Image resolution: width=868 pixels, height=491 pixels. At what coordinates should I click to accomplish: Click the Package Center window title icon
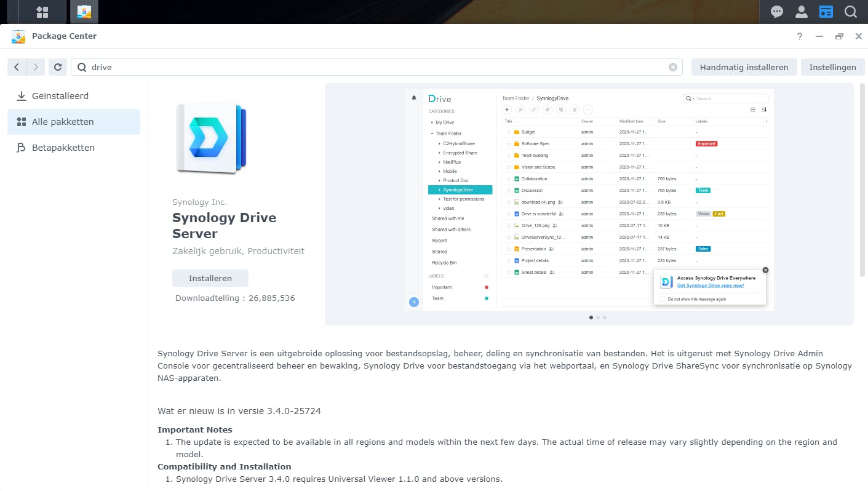[18, 36]
